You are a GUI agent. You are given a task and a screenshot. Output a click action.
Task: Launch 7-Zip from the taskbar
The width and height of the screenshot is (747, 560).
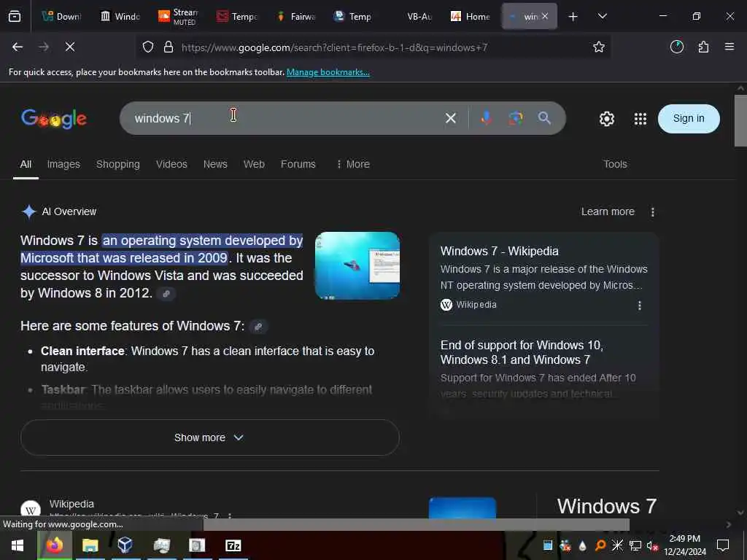click(233, 545)
